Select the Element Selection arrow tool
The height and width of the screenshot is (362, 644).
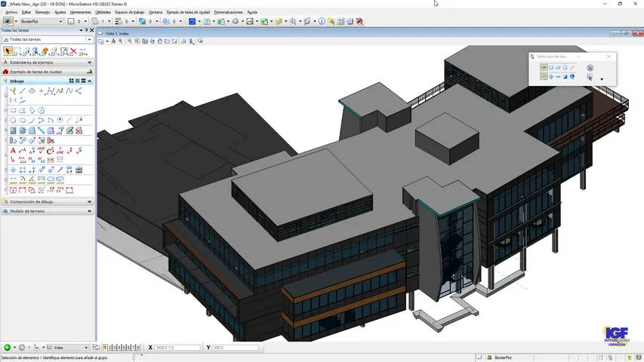click(8, 51)
